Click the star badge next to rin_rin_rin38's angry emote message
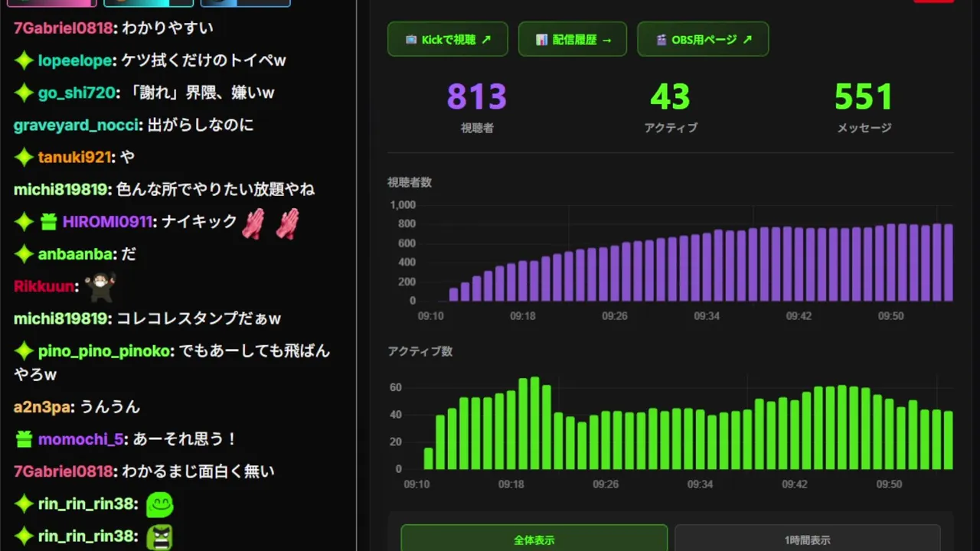 [24, 536]
